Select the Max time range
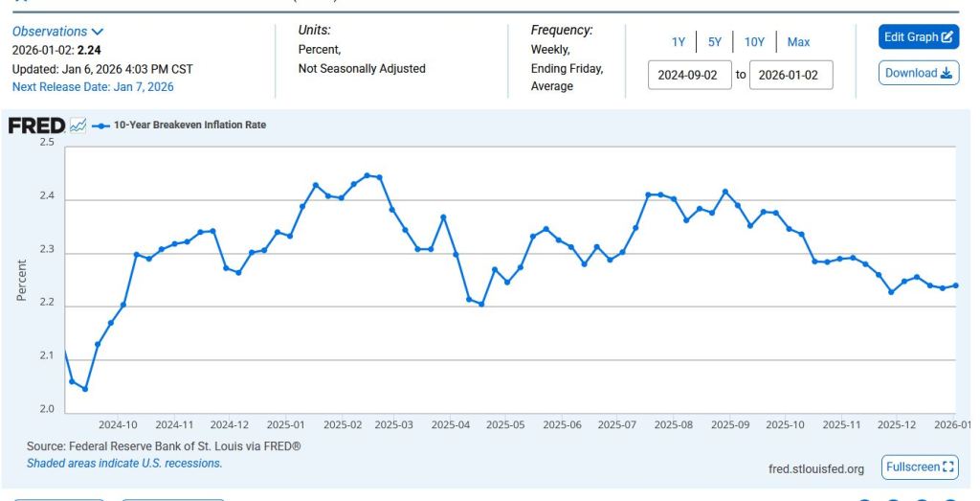 click(798, 42)
